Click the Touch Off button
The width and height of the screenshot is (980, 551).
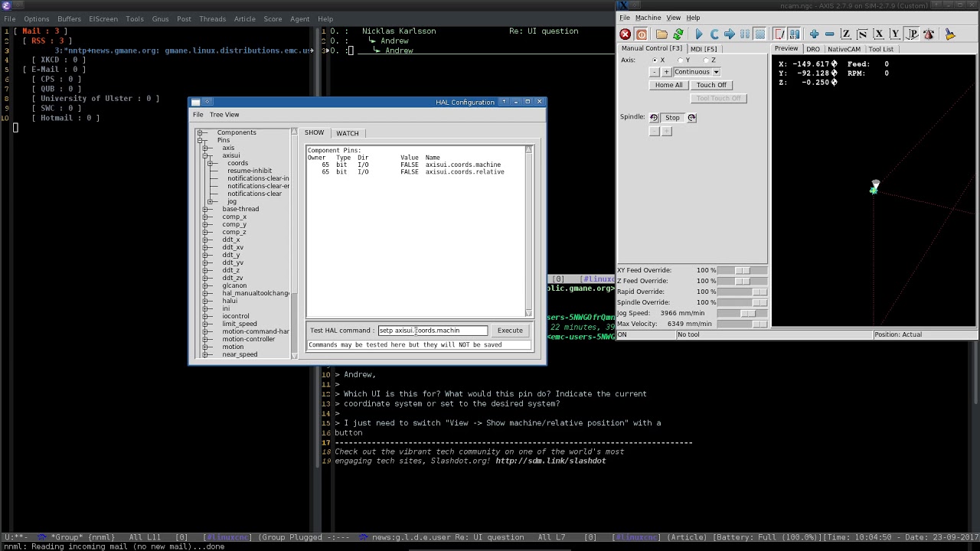point(711,85)
